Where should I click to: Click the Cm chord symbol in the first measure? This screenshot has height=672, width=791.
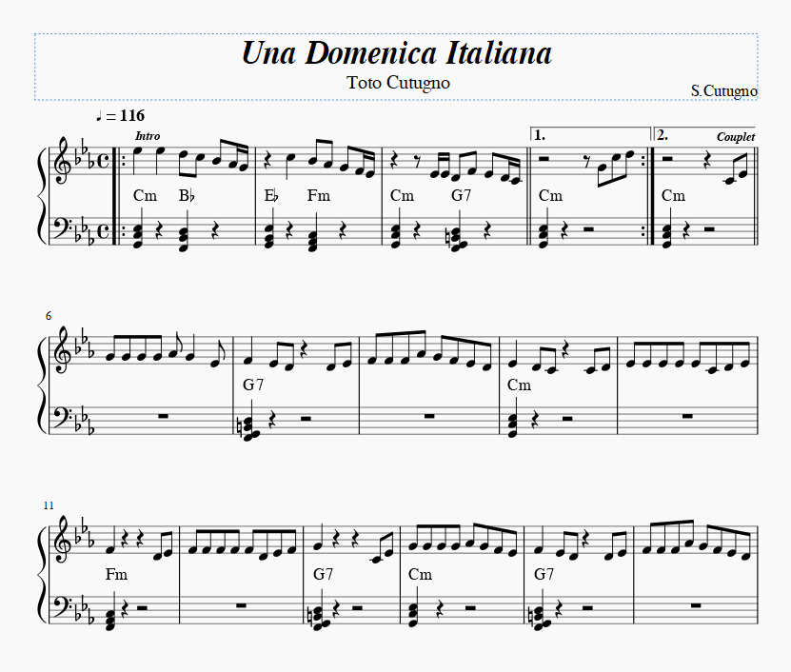point(145,196)
